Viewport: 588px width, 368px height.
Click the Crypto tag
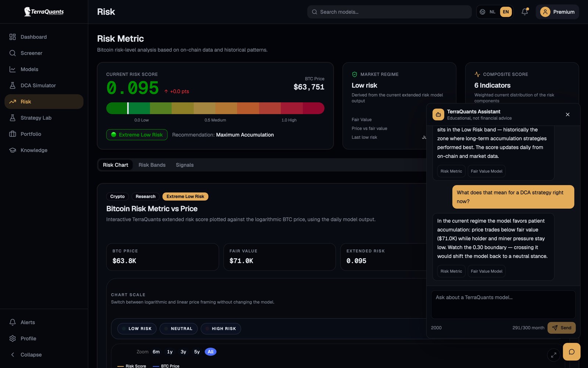(117, 197)
